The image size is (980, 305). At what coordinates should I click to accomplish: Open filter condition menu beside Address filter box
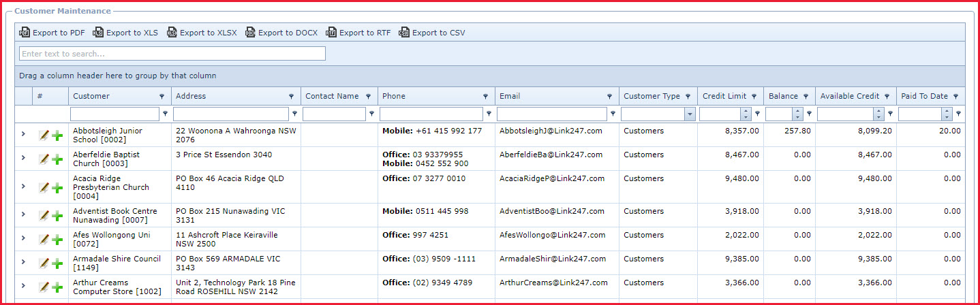tap(294, 114)
